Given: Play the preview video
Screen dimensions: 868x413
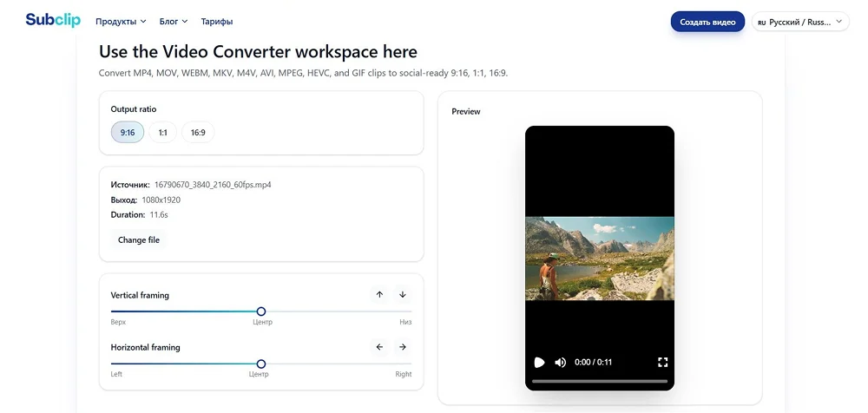Looking at the screenshot, I should (x=539, y=362).
